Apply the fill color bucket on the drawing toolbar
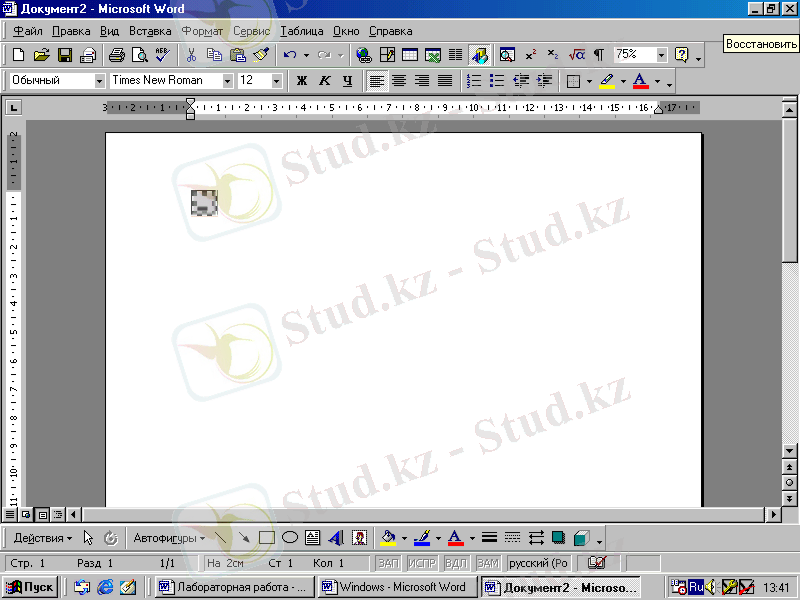Image resolution: width=800 pixels, height=600 pixels. (388, 538)
